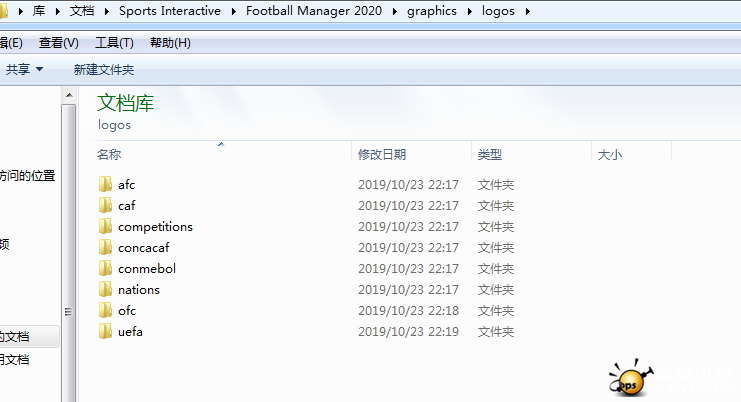Click the competitions folder name
The height and width of the screenshot is (402, 741).
pos(155,227)
